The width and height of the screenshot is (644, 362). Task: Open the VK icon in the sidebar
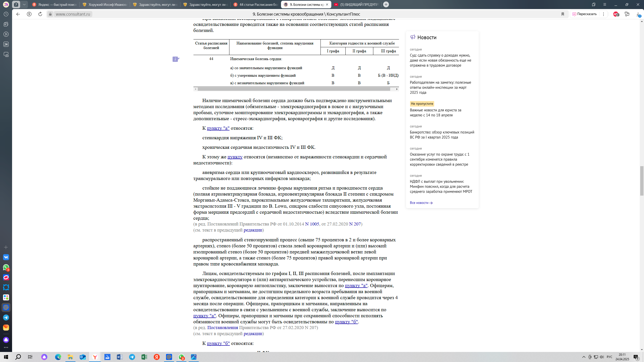[6, 257]
